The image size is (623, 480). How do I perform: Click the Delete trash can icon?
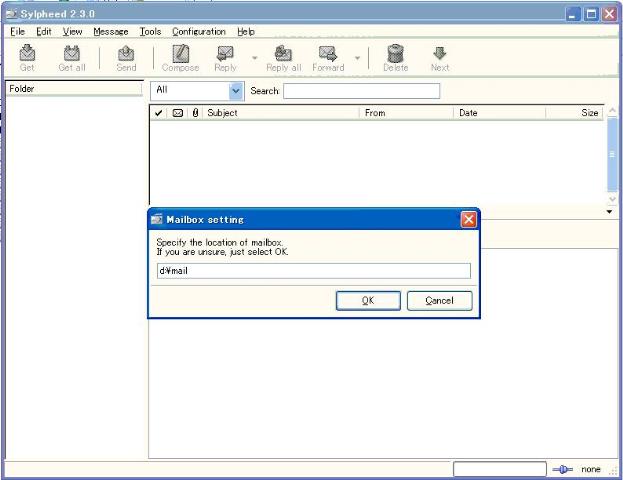[x=395, y=54]
